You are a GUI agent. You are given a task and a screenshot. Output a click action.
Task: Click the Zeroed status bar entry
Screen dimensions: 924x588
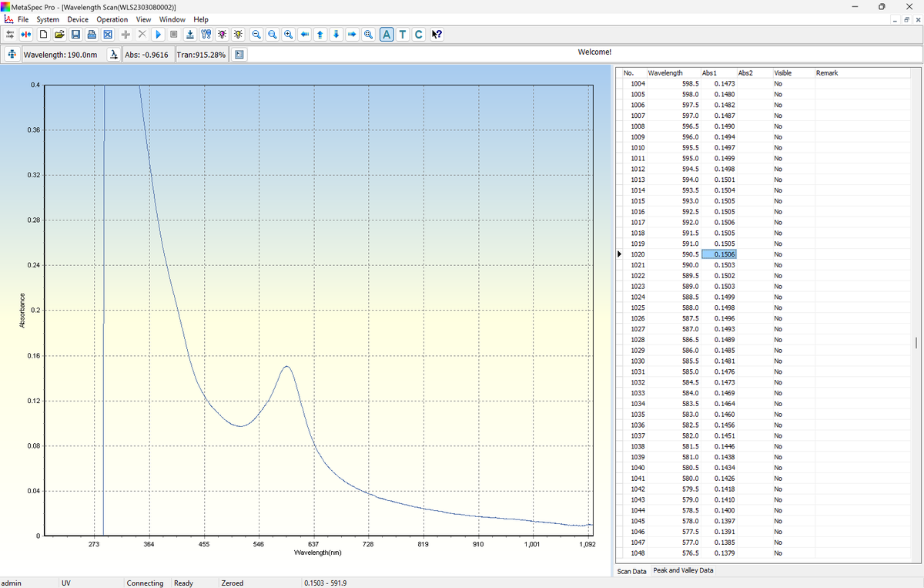(232, 583)
